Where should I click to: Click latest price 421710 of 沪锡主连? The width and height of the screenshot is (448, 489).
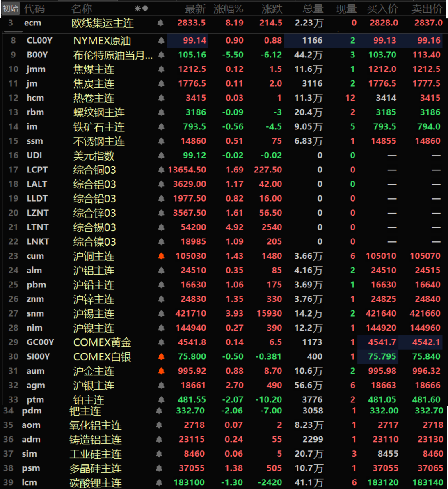191,313
